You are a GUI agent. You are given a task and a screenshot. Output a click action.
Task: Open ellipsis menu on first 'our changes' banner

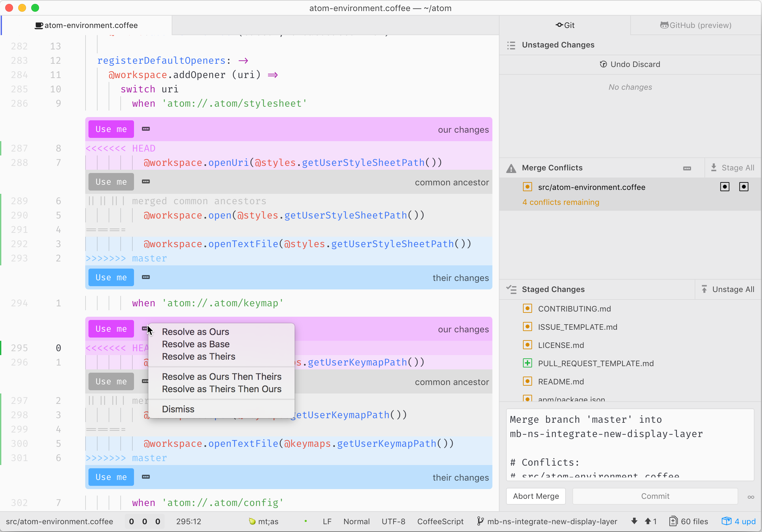pos(146,129)
